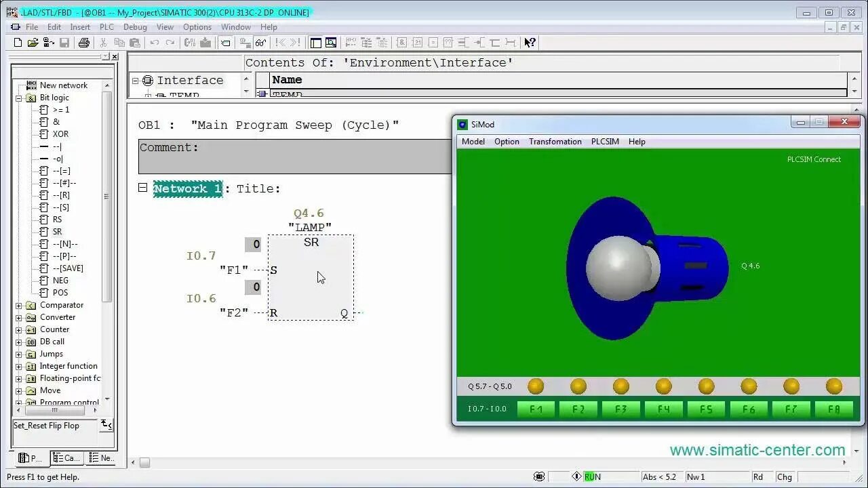Toggle the Monitor glasses icon
868x488 pixels.
click(260, 43)
